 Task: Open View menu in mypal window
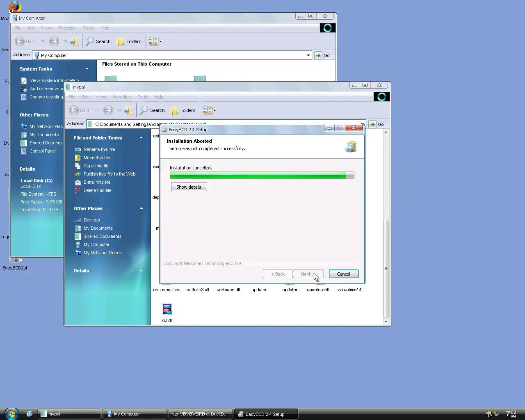tap(100, 97)
